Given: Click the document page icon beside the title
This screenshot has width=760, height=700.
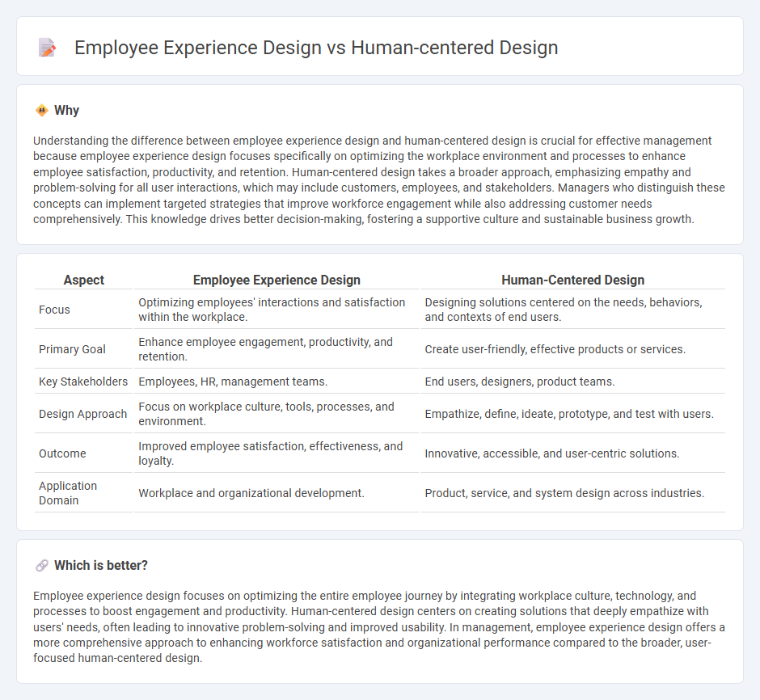Looking at the screenshot, I should (x=47, y=47).
